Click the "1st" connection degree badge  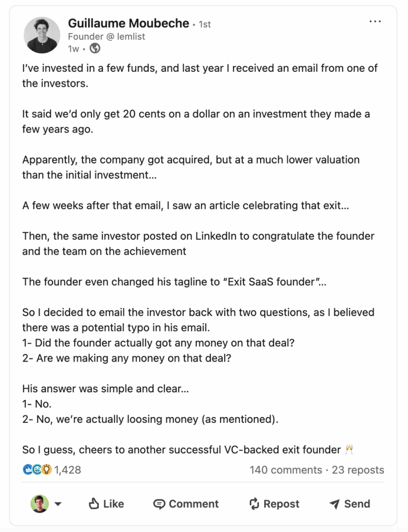point(205,24)
